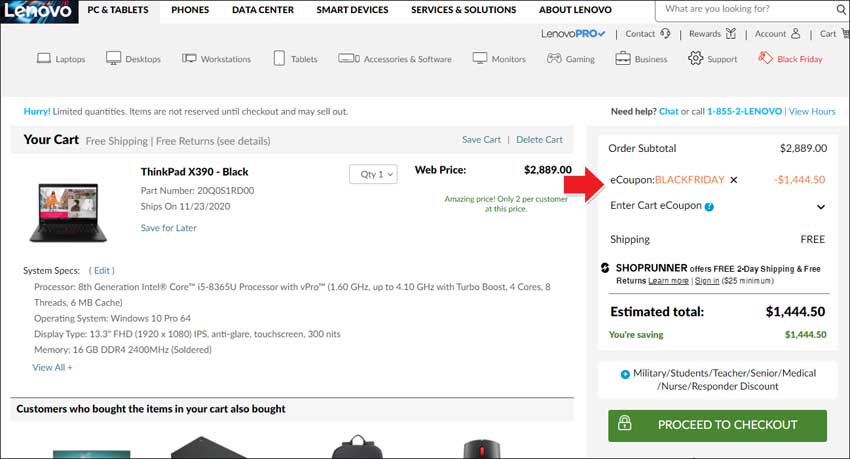Open Services & Solutions menu

pyautogui.click(x=463, y=10)
